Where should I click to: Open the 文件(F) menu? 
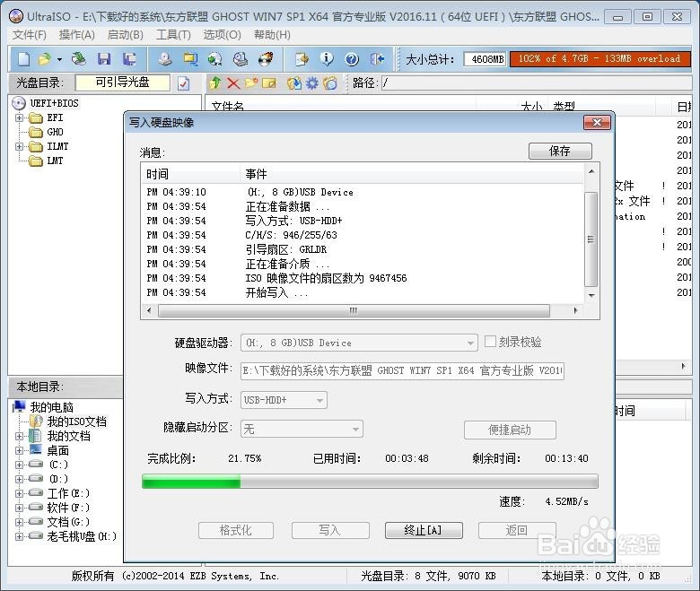tap(30, 35)
